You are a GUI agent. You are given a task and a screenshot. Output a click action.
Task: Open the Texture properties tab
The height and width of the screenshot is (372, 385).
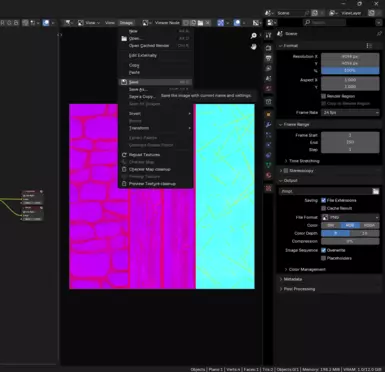pyautogui.click(x=269, y=188)
